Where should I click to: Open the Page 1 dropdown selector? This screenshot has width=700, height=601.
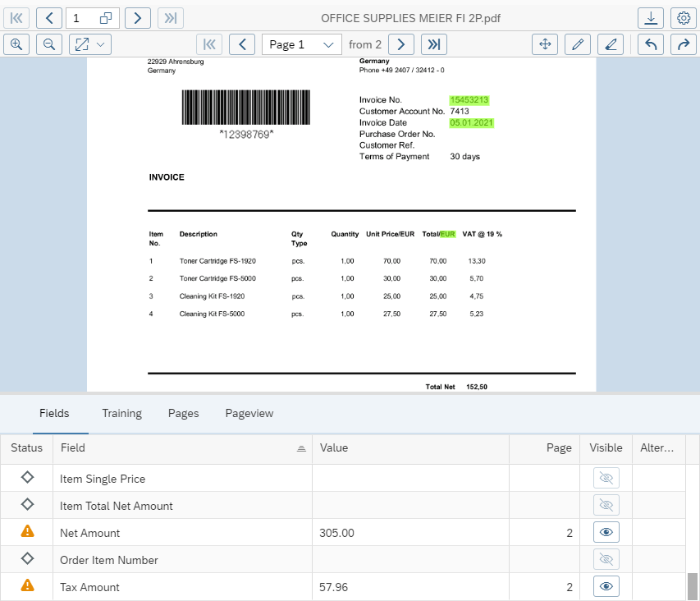[x=301, y=44]
